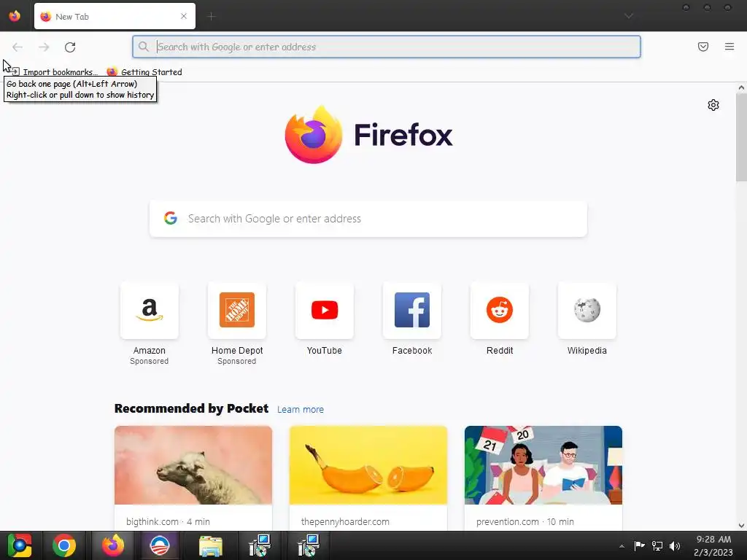Viewport: 747px width, 560px height.
Task: Click the second installer computer icon in taskbar
Action: [x=309, y=545]
